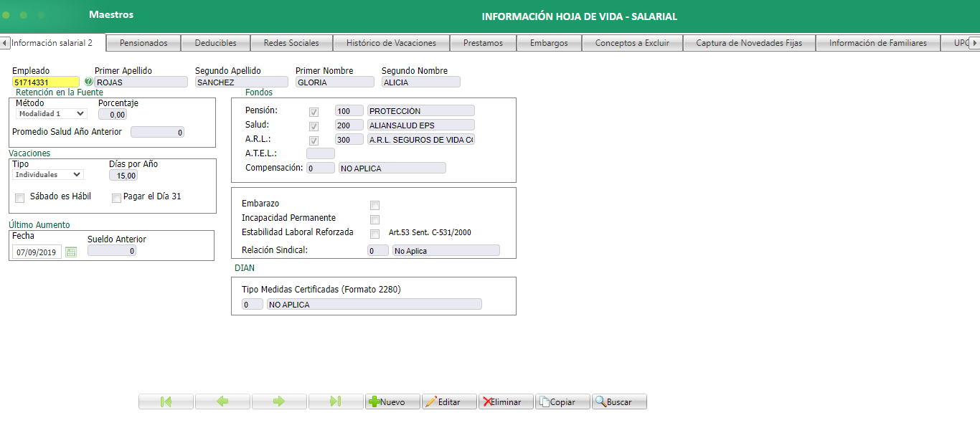Click the Segundo Apellido field
The height and width of the screenshot is (428, 980).
[242, 82]
